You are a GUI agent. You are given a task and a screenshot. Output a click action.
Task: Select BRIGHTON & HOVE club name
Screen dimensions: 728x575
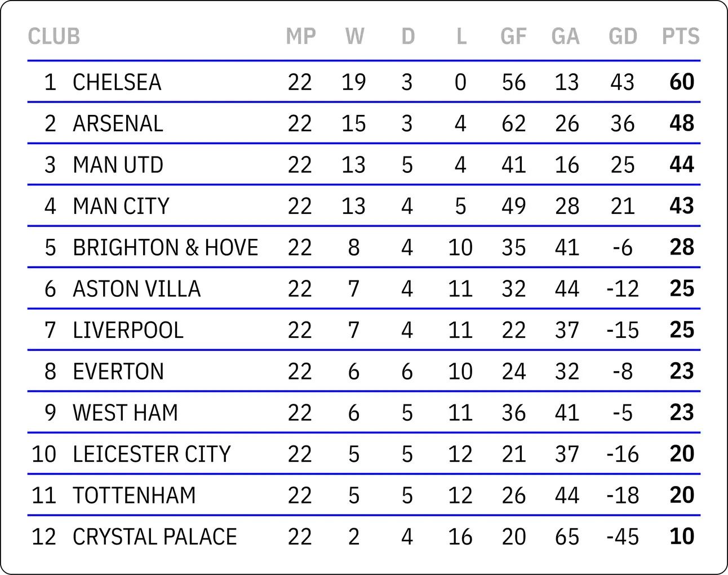(166, 248)
